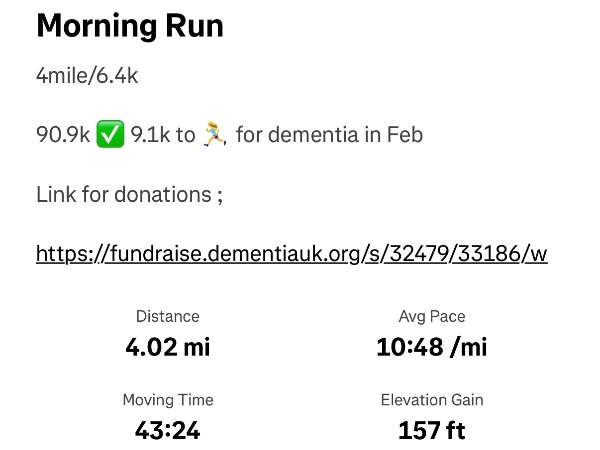The image size is (600, 450).
Task: Click the 'ft' elevation unit
Action: coord(455,431)
